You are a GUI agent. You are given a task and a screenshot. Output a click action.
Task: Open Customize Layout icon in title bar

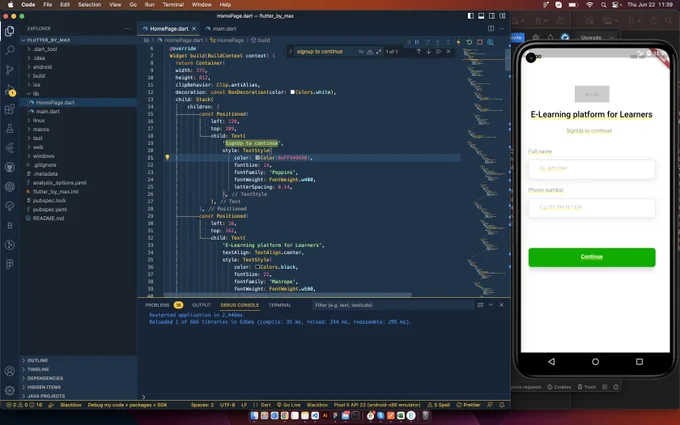click(502, 16)
